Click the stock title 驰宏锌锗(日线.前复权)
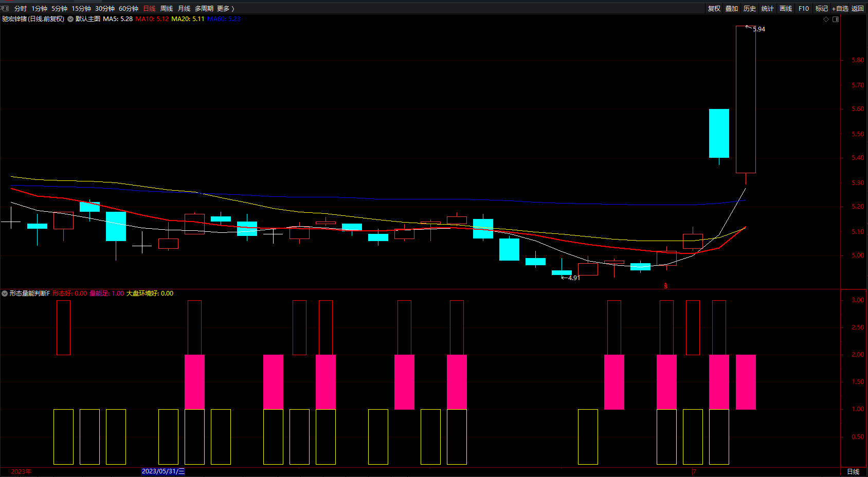Viewport: 868px width, 477px height. click(33, 19)
